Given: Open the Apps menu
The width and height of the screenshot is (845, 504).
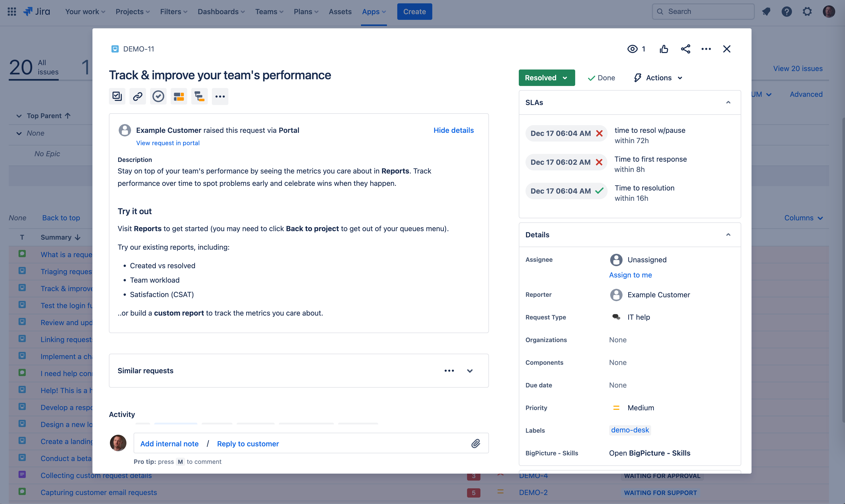Looking at the screenshot, I should [x=374, y=12].
